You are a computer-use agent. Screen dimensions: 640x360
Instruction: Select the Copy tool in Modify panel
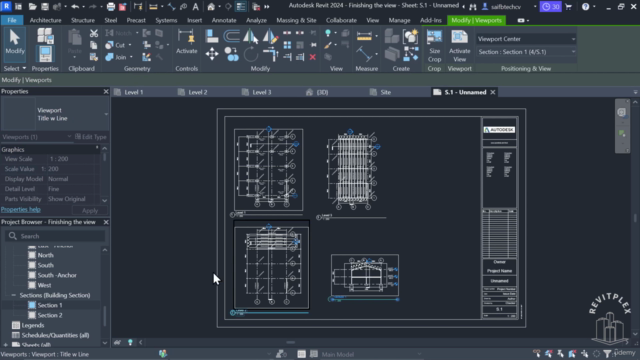pyautogui.click(x=231, y=54)
